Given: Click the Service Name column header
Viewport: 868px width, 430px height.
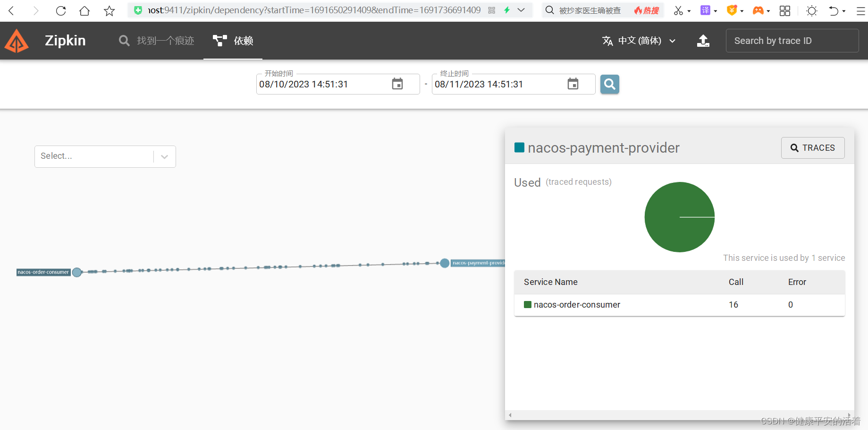Looking at the screenshot, I should (550, 282).
